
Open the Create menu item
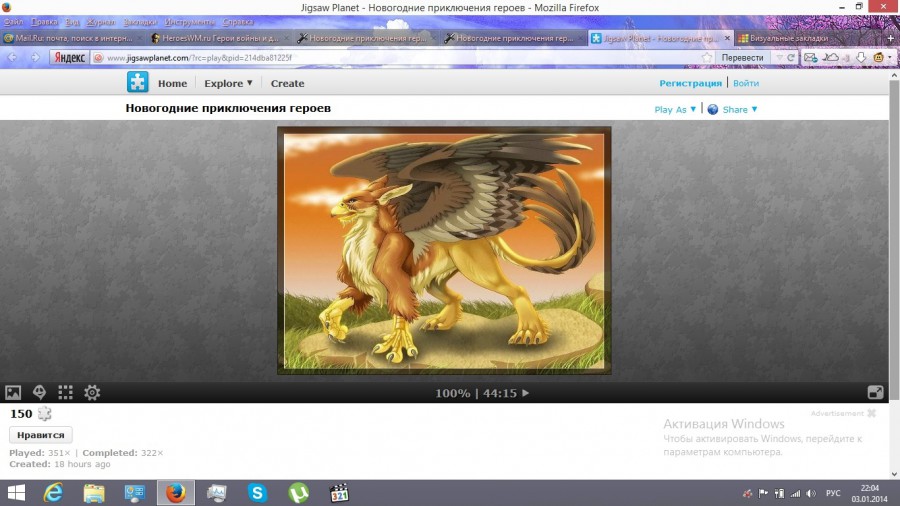coord(287,84)
